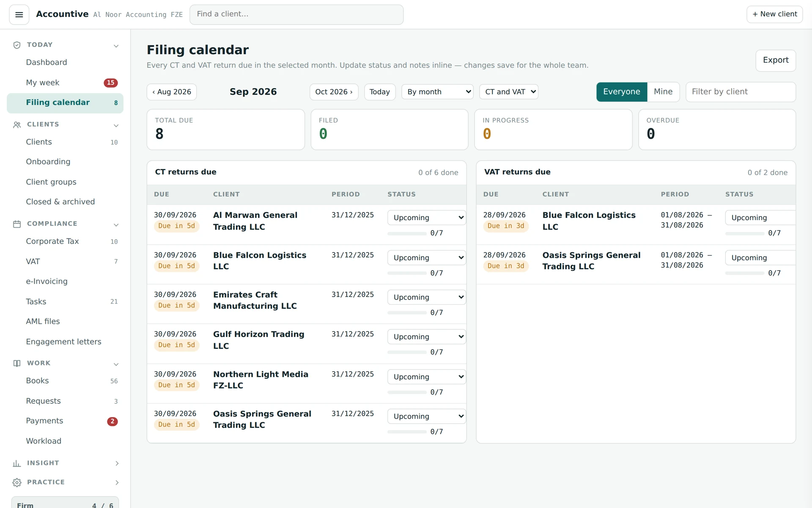
Task: Click the Practice gear icon
Action: coord(17,483)
